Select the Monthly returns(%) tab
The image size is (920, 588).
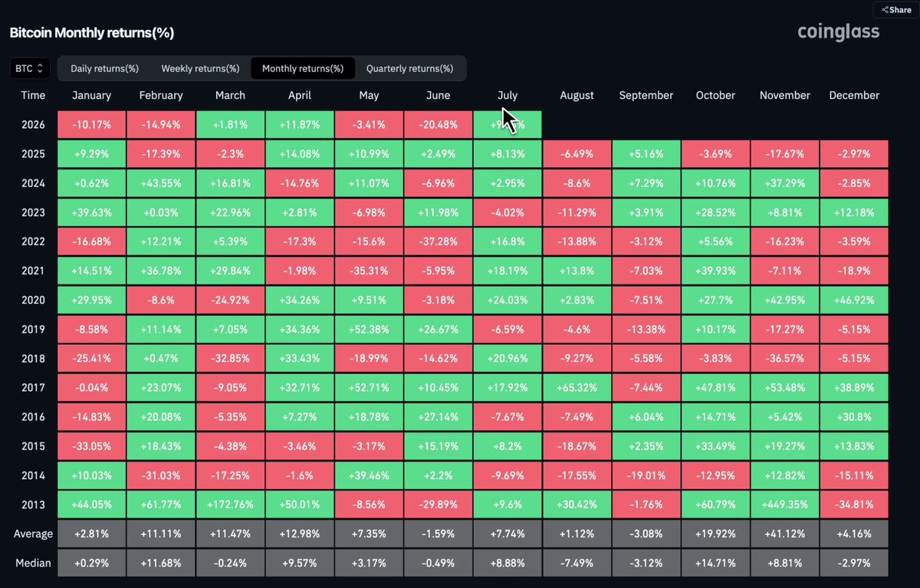pos(303,68)
